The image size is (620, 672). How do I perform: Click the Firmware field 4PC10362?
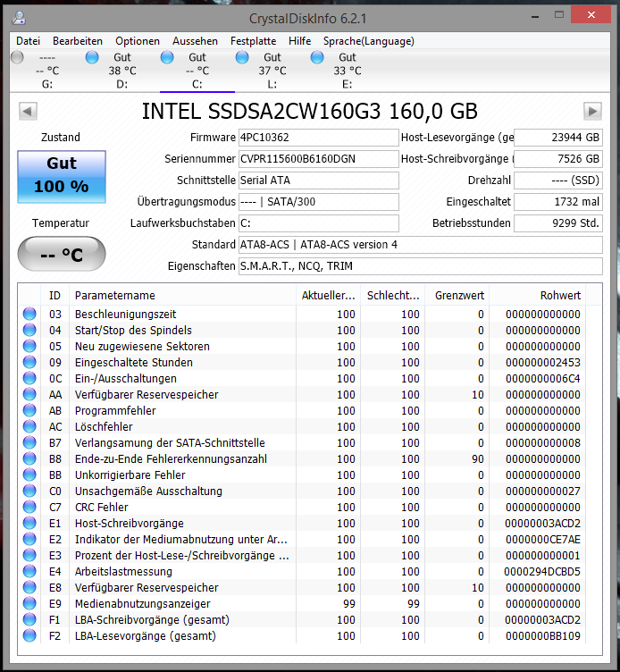[318, 138]
